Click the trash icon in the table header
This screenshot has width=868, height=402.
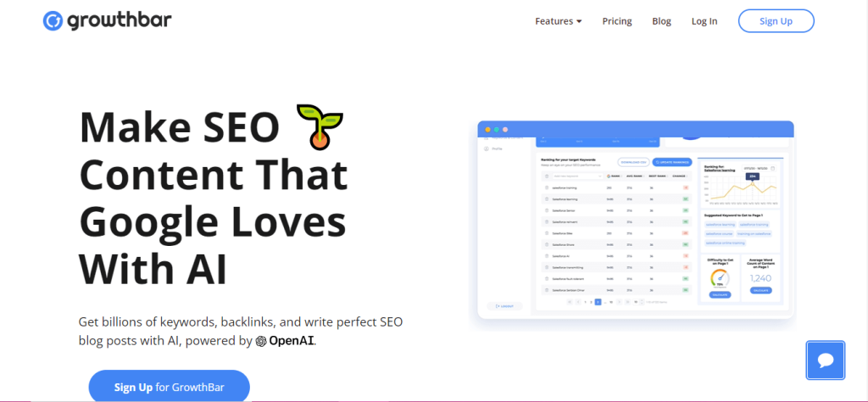click(x=547, y=176)
